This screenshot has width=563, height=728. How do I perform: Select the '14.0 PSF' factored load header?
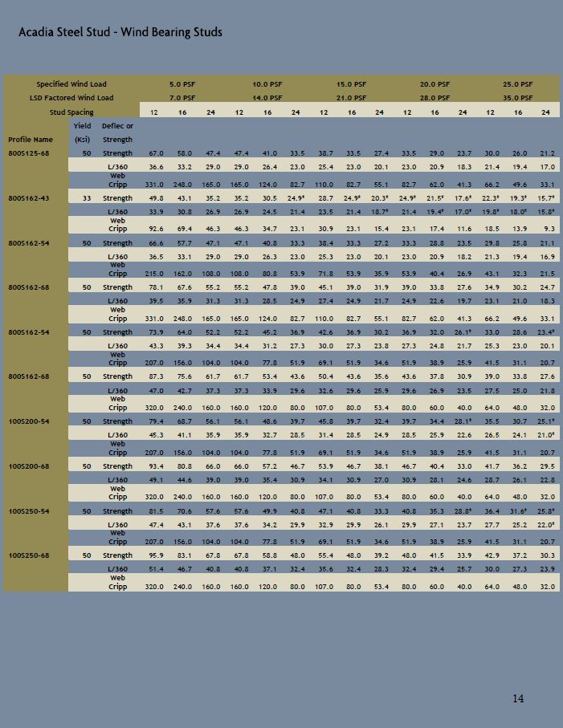(x=267, y=98)
